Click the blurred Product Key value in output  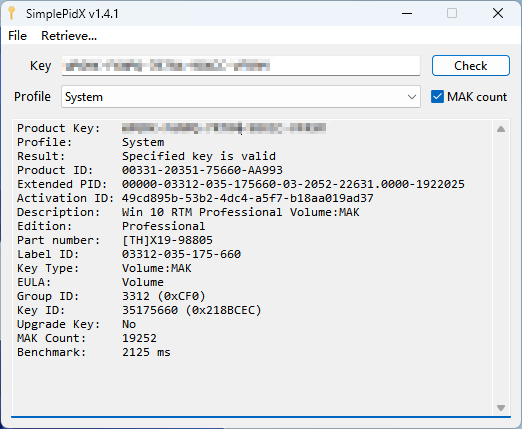(224, 128)
